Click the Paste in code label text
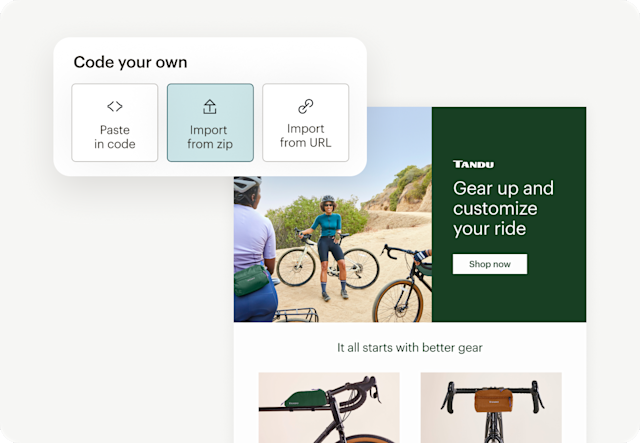Image resolution: width=640 pixels, height=443 pixels. click(115, 137)
